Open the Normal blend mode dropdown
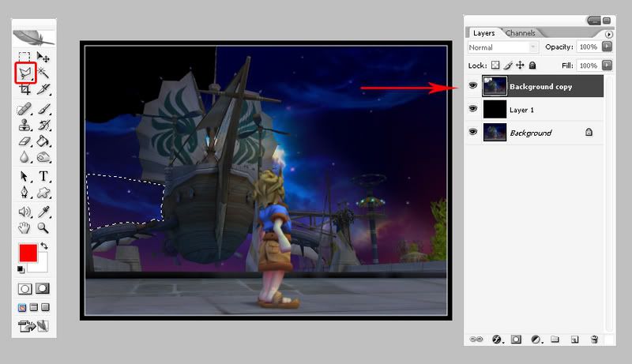The width and height of the screenshot is (632, 364). [x=502, y=47]
